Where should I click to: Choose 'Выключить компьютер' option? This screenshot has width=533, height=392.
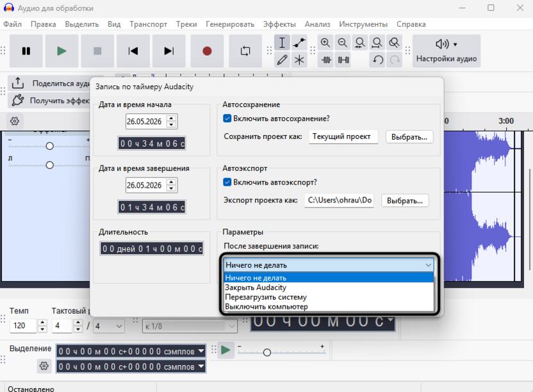click(x=329, y=306)
